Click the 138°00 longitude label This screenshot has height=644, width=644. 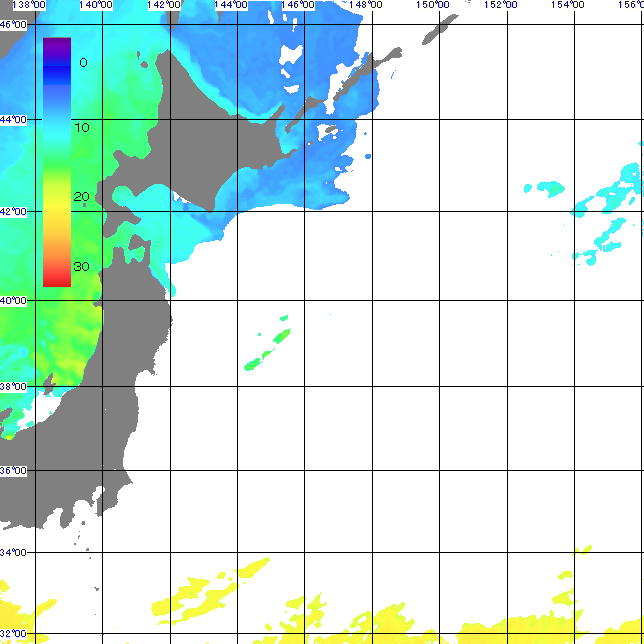point(29,5)
